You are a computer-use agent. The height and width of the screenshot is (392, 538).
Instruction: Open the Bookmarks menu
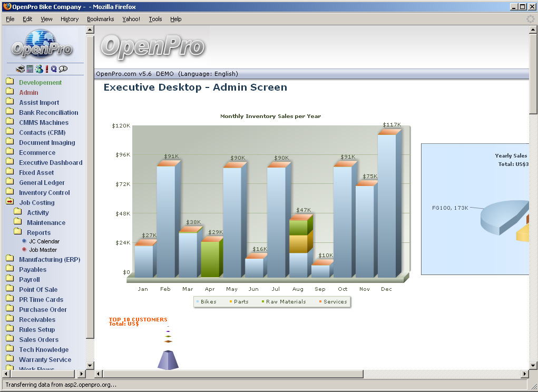(x=100, y=19)
